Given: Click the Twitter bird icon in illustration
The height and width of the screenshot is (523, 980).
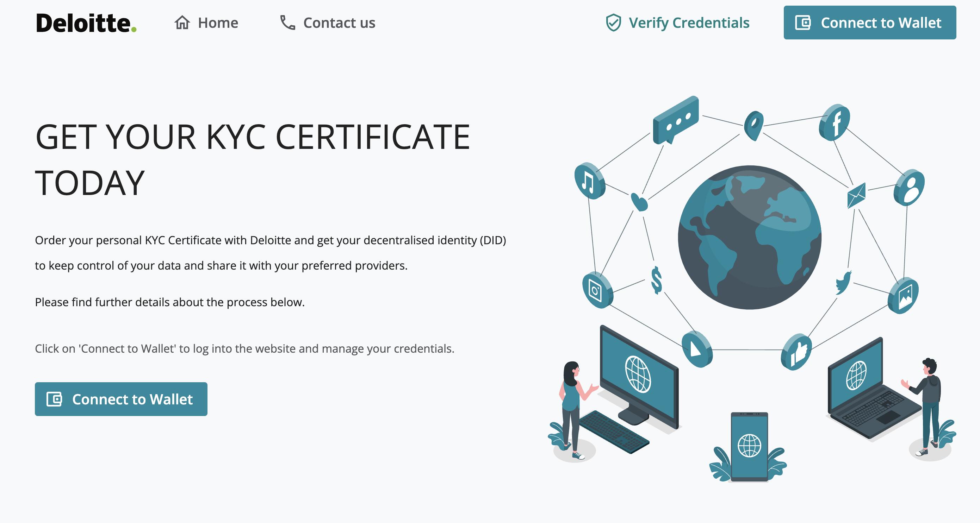Looking at the screenshot, I should click(843, 282).
